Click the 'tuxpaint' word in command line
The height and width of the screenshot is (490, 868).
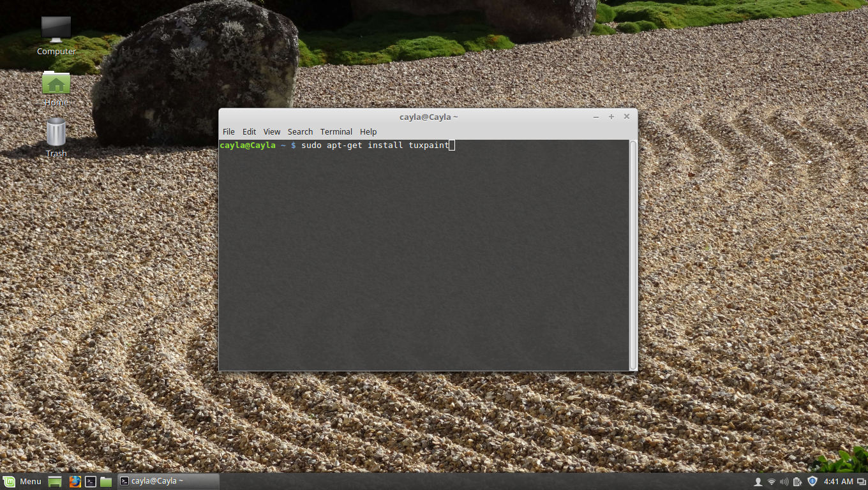point(429,145)
